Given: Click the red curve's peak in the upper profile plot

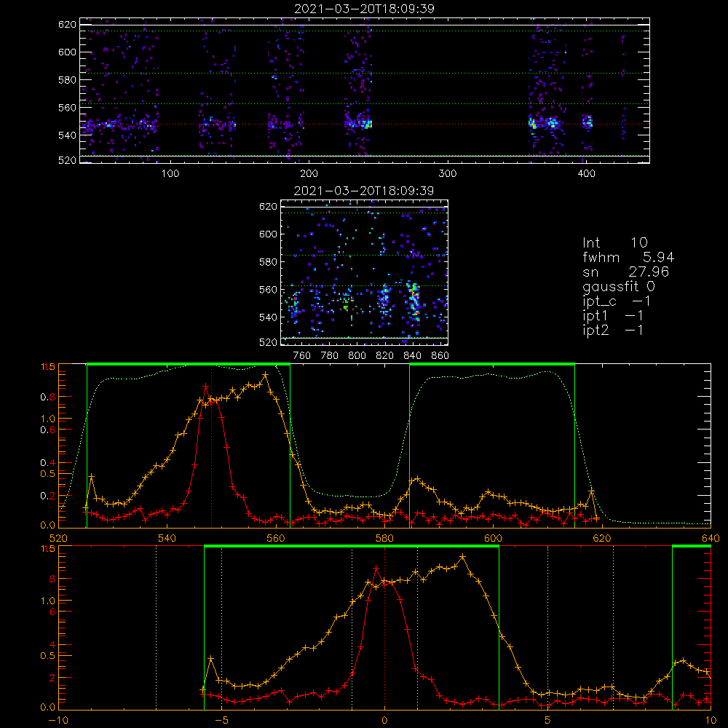Looking at the screenshot, I should 205,386.
